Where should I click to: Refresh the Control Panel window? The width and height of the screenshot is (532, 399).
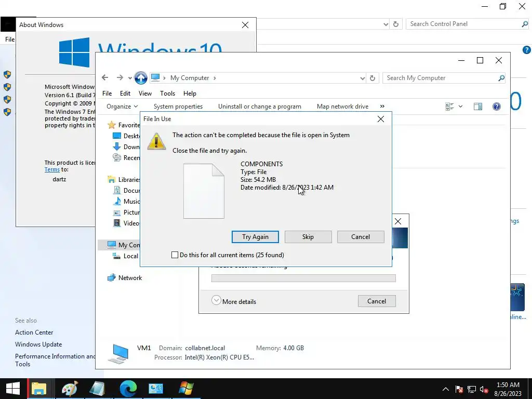[395, 24]
